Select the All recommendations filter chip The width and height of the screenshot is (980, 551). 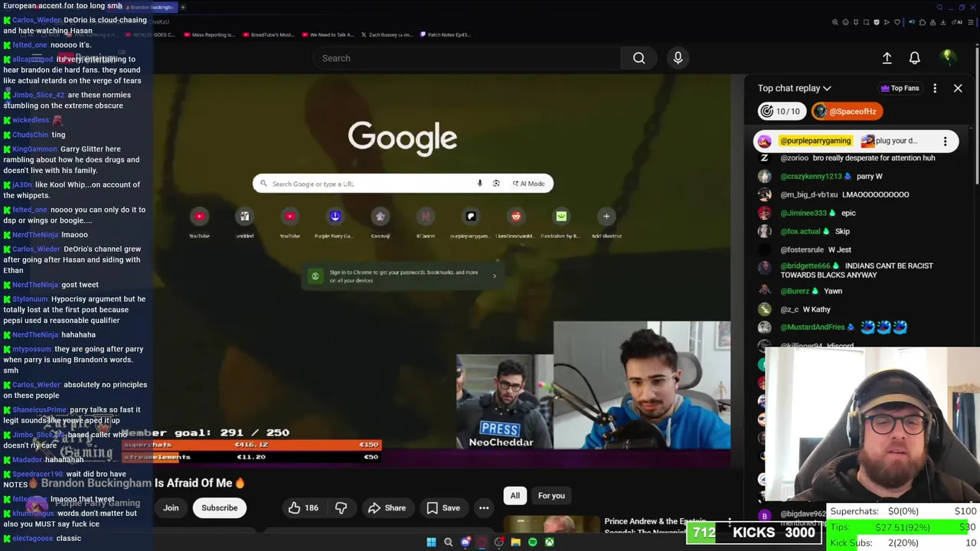coord(514,496)
